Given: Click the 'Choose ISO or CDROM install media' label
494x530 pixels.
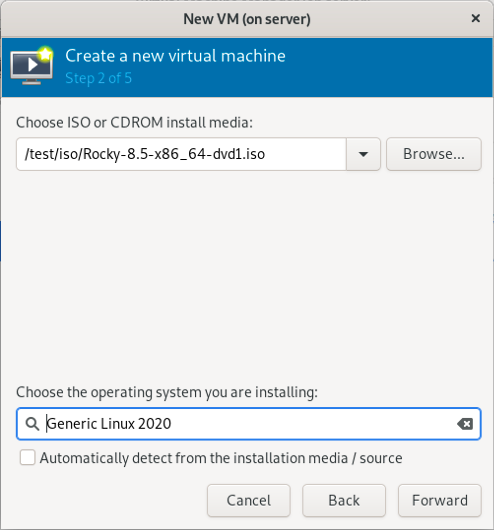Looking at the screenshot, I should (x=135, y=122).
